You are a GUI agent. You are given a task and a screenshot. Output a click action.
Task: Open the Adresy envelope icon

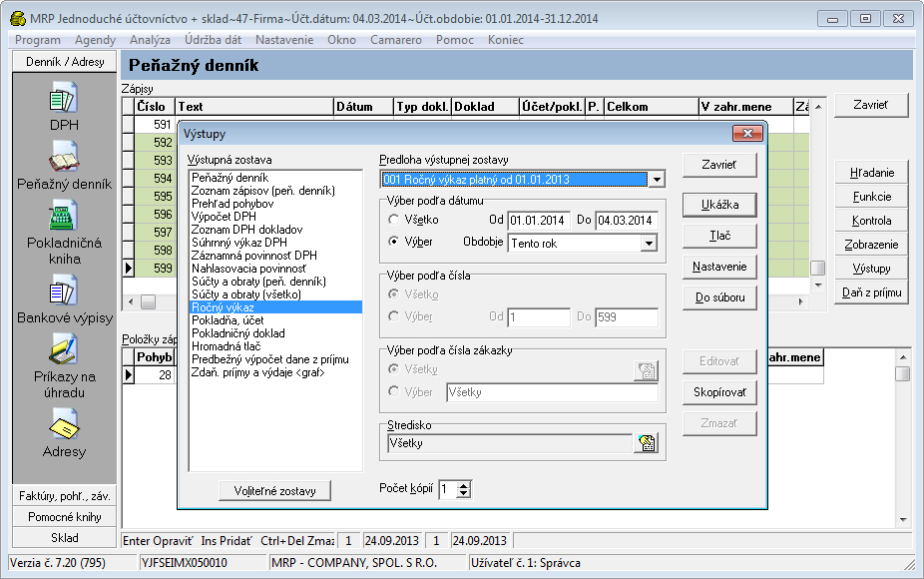64,425
